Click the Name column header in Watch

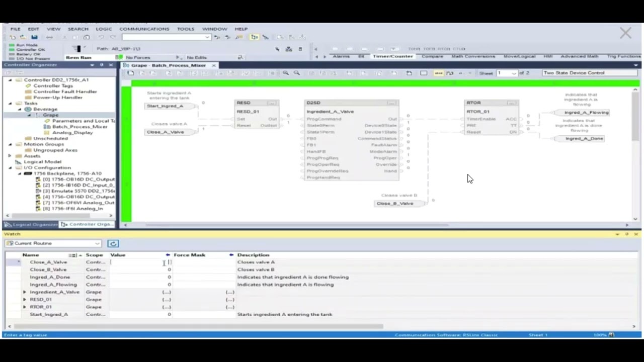coord(31,255)
